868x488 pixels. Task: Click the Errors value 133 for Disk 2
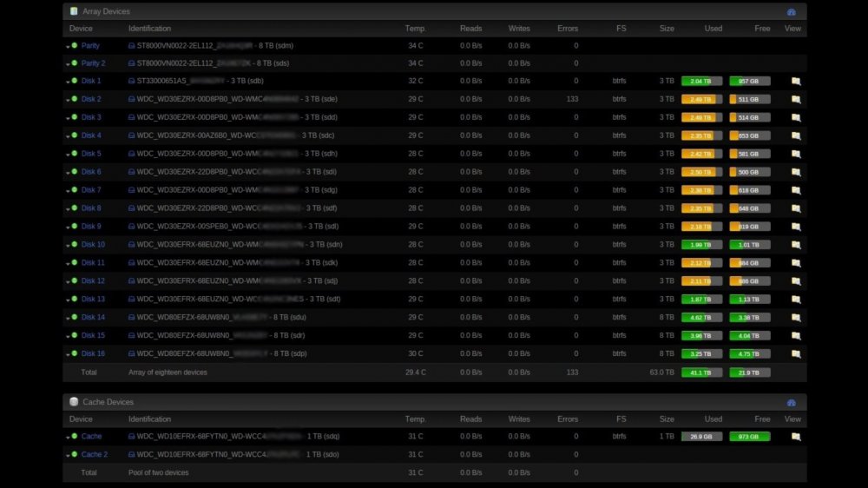[x=572, y=99]
